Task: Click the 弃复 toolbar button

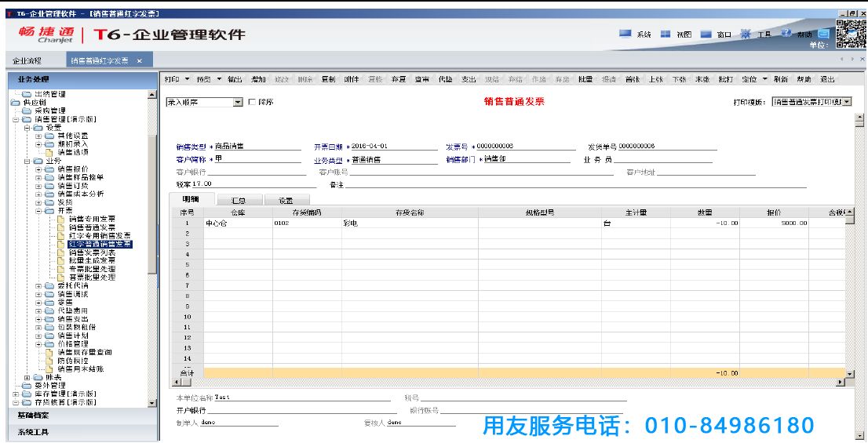Action: point(399,80)
